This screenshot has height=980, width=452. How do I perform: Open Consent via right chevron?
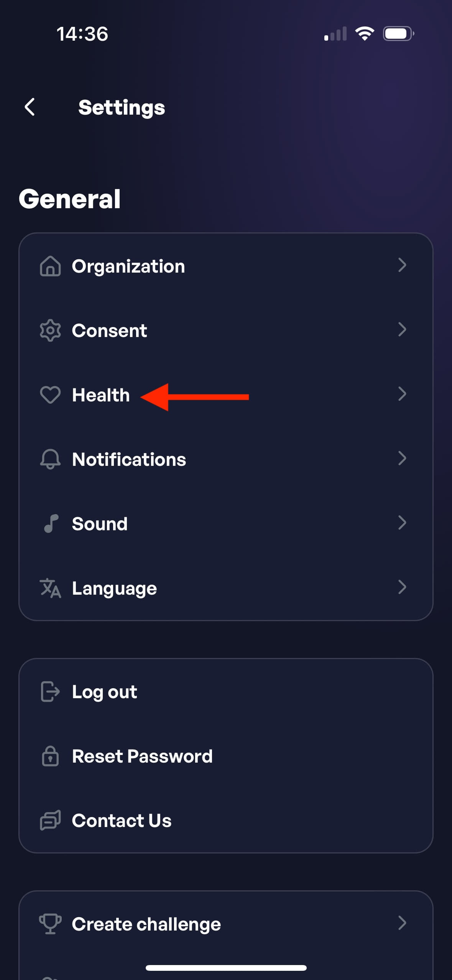click(x=402, y=329)
